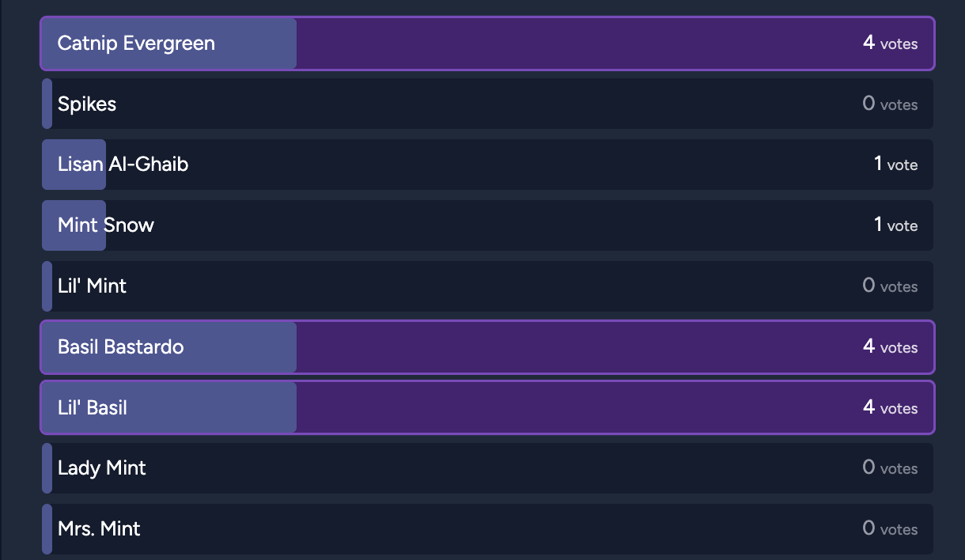Screen dimensions: 965x560
Task: Choose the Lisan Al-Ghaib poll entry
Action: (487, 165)
